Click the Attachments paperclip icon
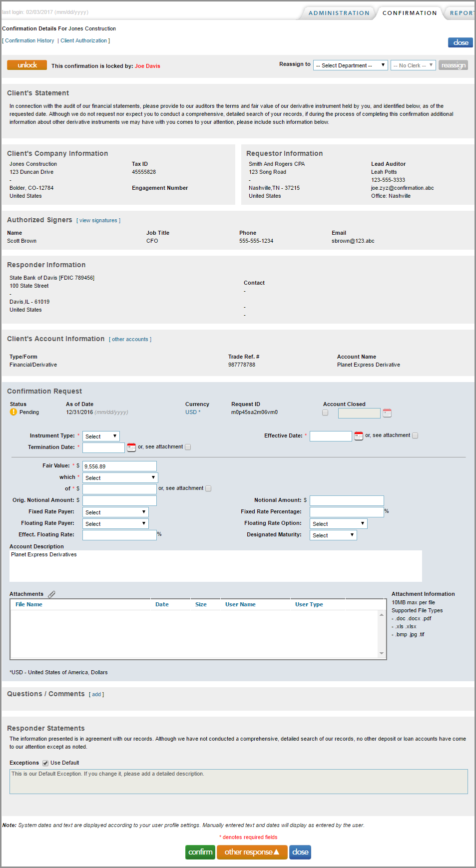476x868 pixels. pyautogui.click(x=51, y=594)
